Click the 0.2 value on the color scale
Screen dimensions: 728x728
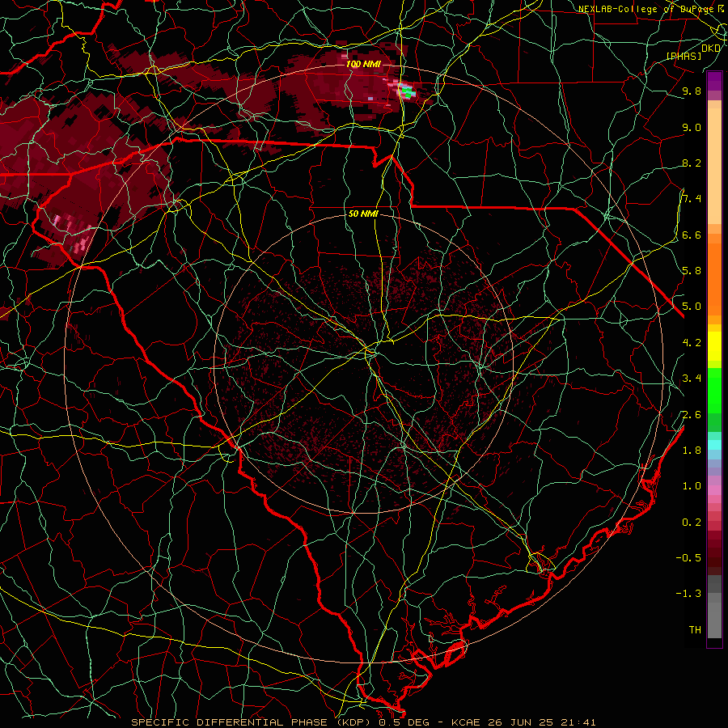click(692, 523)
